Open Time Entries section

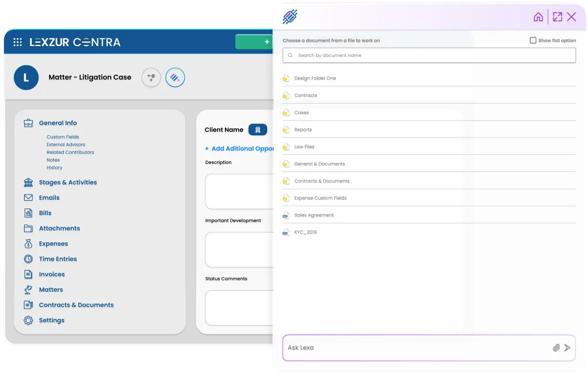[x=58, y=259]
